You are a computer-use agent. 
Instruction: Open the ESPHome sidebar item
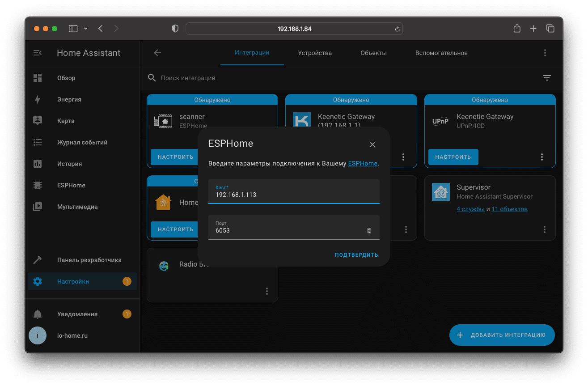[71, 185]
